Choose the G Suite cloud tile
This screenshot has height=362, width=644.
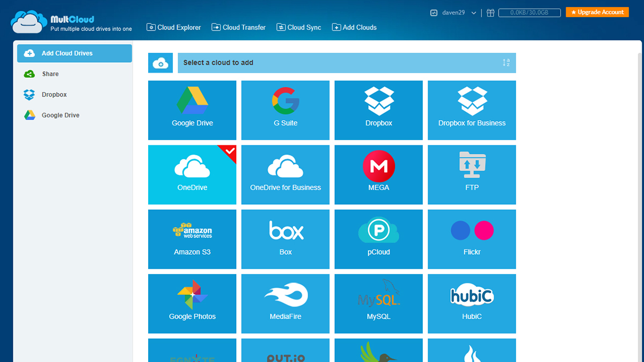pos(286,110)
